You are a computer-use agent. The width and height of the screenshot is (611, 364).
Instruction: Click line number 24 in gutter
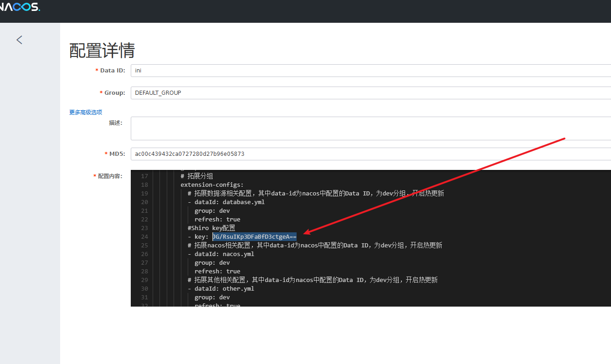click(144, 237)
